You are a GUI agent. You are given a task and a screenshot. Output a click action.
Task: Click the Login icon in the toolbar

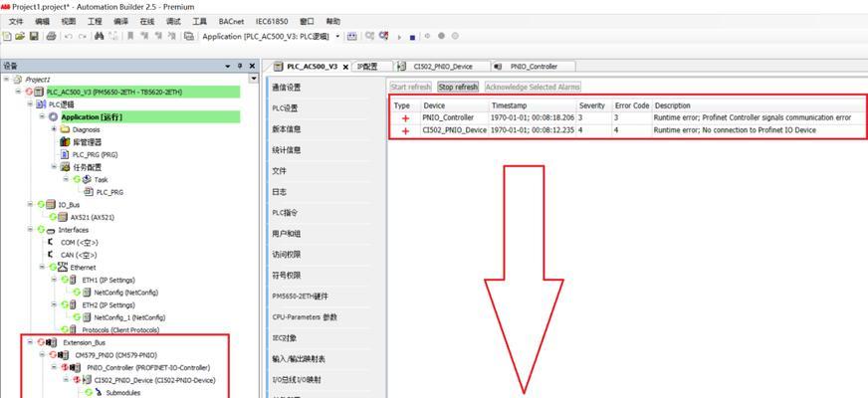tap(369, 36)
